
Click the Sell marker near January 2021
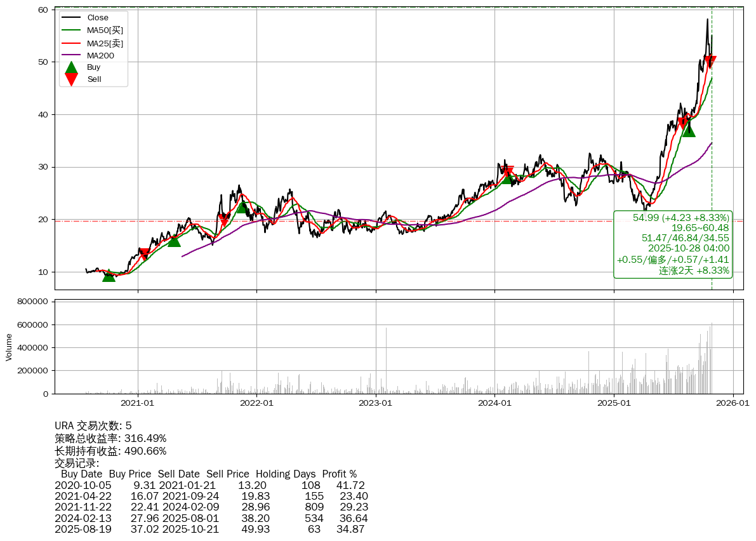point(144,254)
